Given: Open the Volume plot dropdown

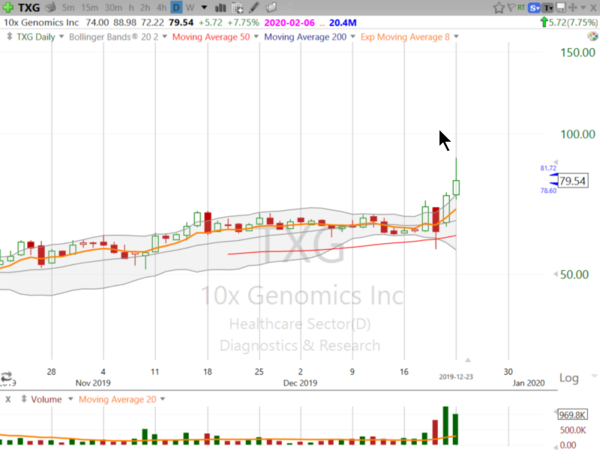Looking at the screenshot, I should (70, 399).
